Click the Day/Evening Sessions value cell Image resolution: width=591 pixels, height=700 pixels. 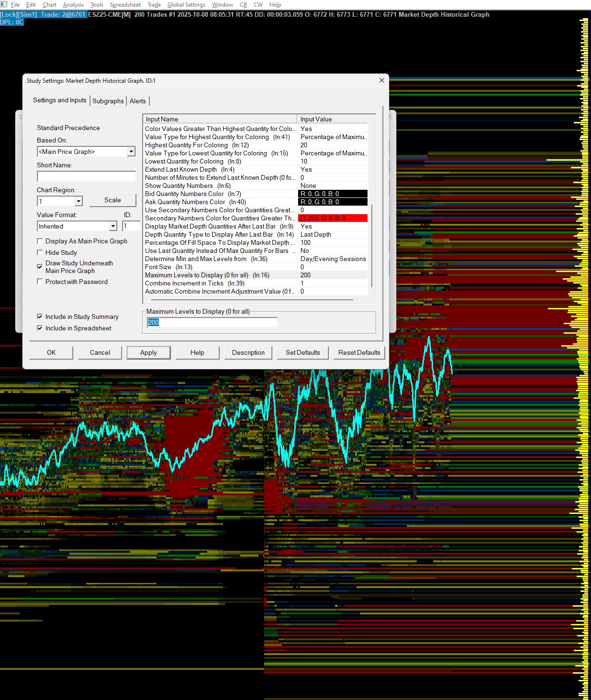click(333, 259)
